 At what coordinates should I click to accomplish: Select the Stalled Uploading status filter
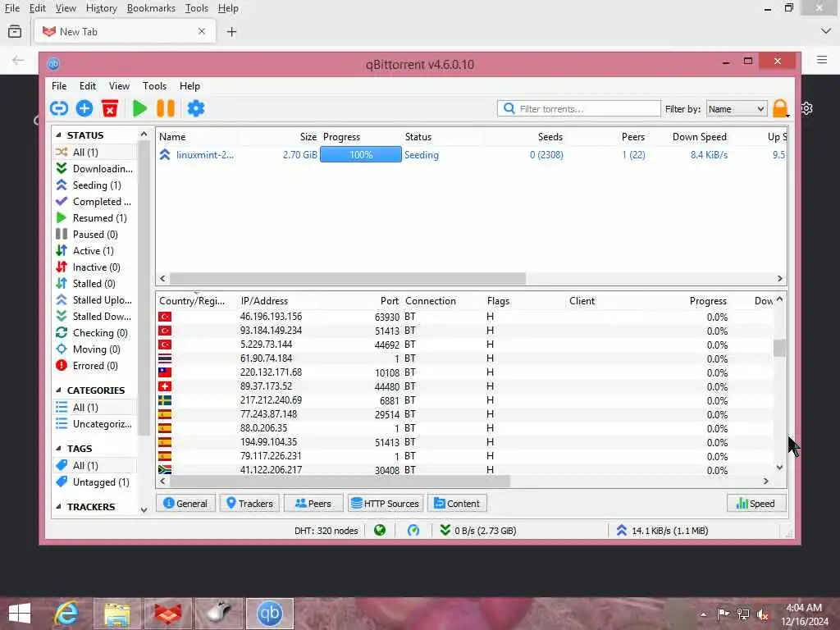tap(95, 300)
